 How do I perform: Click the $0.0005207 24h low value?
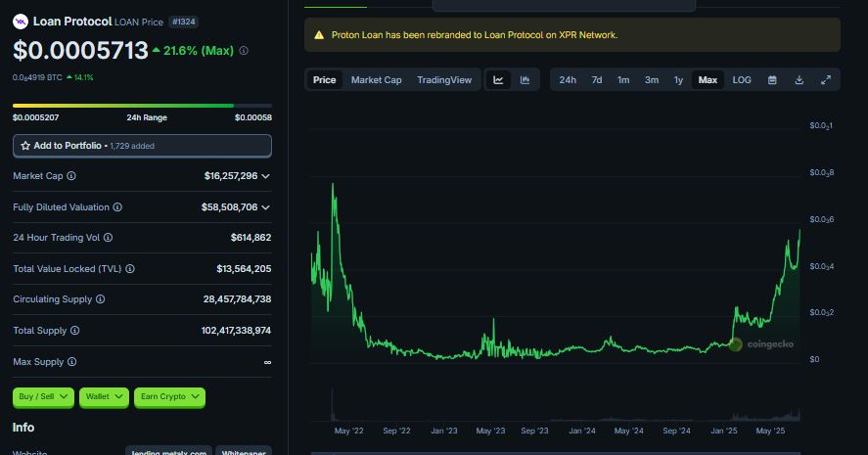(x=35, y=117)
